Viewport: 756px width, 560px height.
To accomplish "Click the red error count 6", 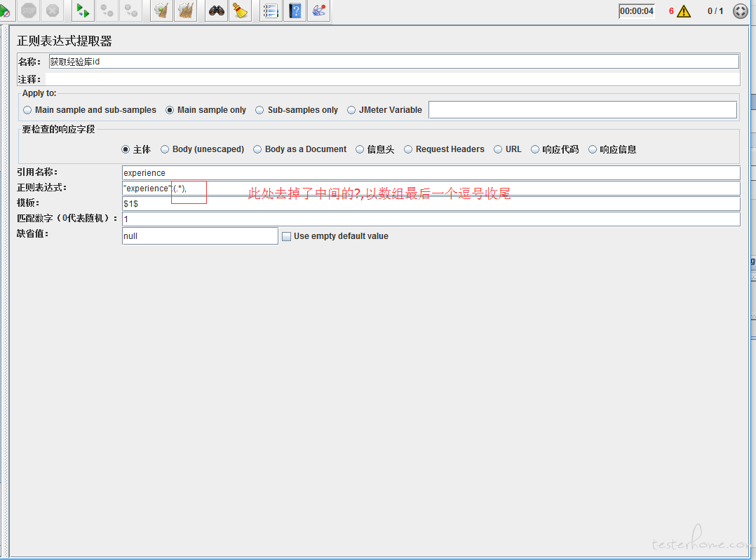I will tap(671, 11).
